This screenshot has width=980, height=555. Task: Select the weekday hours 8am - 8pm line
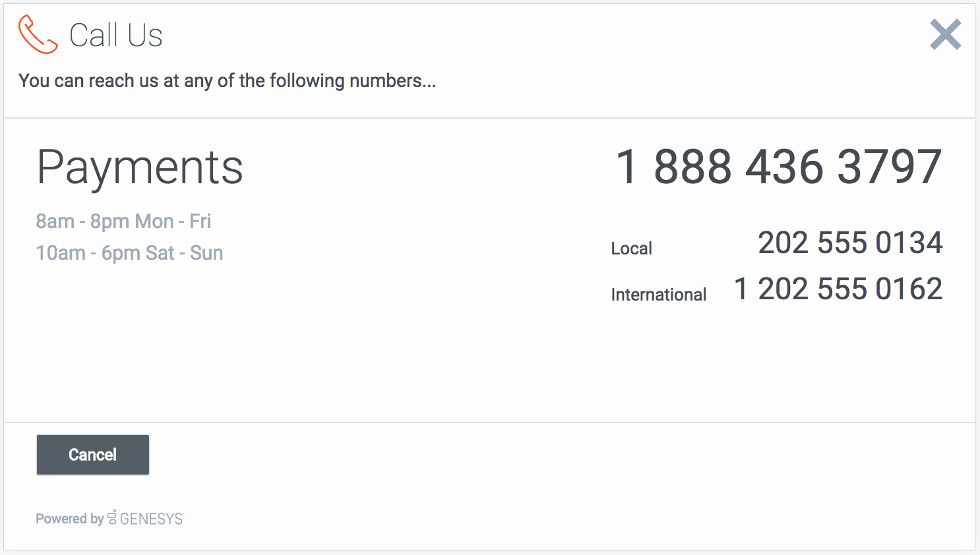coord(123,221)
